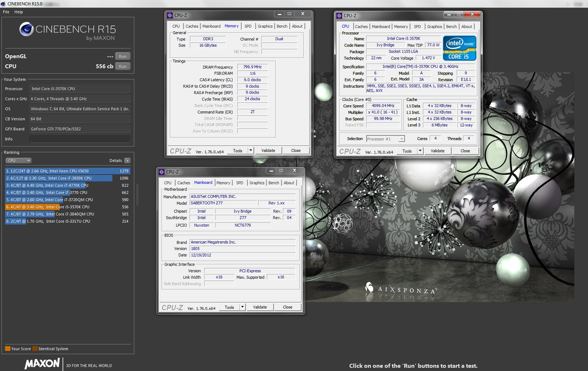The image size is (588, 371).
Task: Click the MAXON logo at bottom left
Action: [42, 363]
